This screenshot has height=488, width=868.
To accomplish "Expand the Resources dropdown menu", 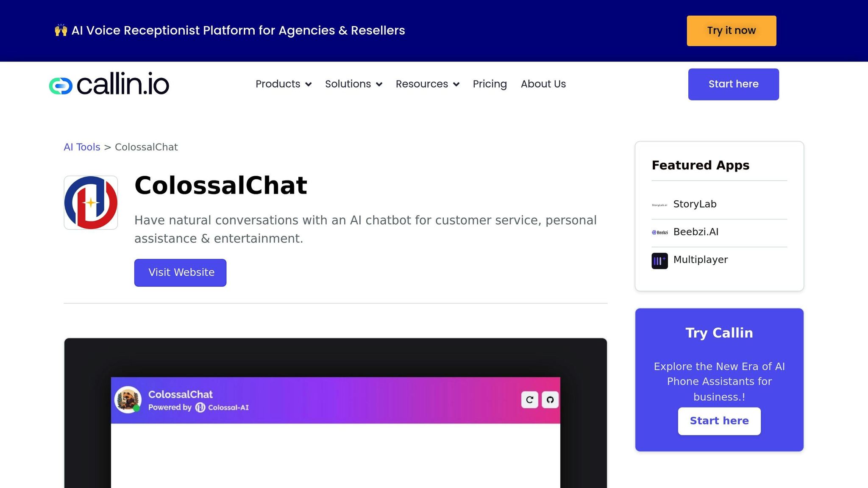I will click(427, 84).
